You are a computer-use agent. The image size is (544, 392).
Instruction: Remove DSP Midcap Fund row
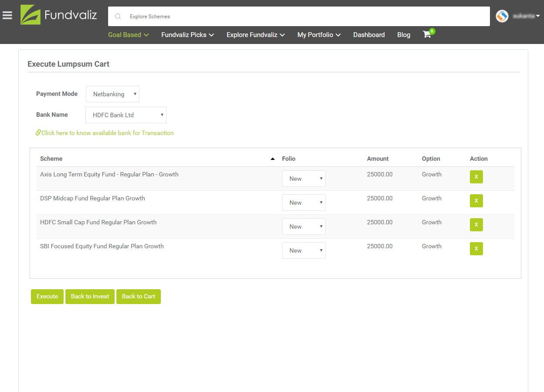(x=476, y=201)
